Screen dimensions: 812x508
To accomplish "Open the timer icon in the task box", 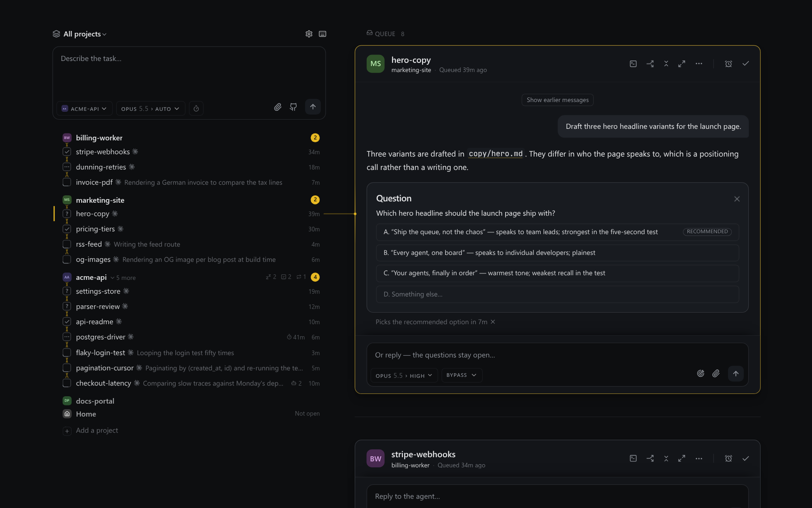I will (196, 109).
